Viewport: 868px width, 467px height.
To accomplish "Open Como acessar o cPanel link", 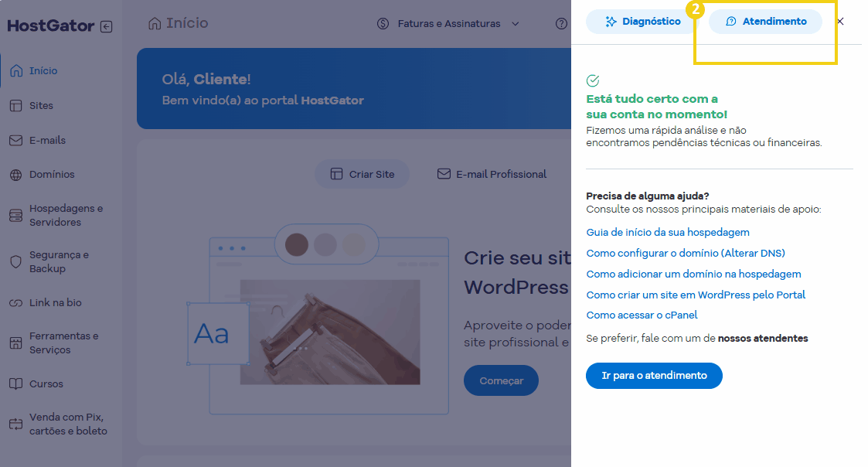I will pyautogui.click(x=642, y=315).
